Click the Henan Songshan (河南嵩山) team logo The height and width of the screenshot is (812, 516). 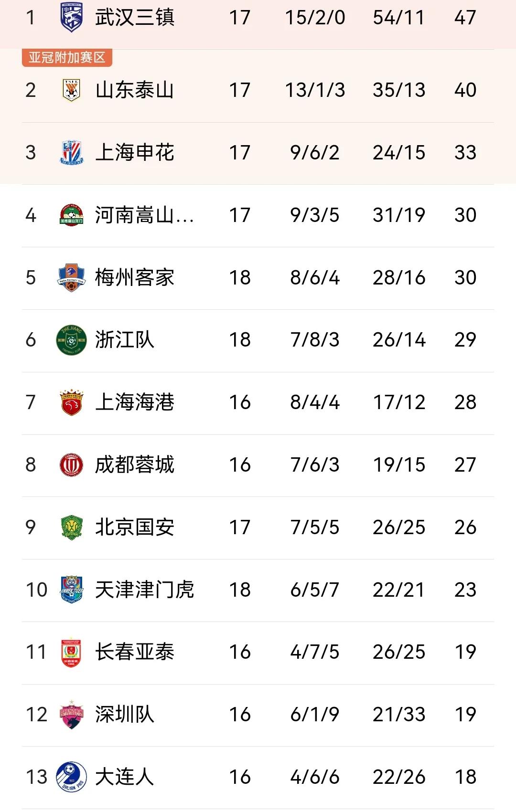pos(71,215)
